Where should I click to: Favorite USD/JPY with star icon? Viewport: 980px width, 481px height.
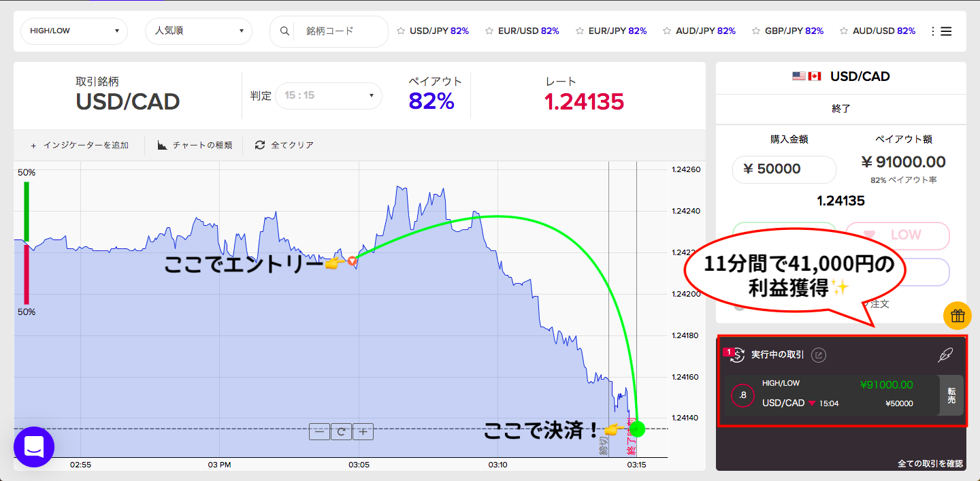click(401, 31)
